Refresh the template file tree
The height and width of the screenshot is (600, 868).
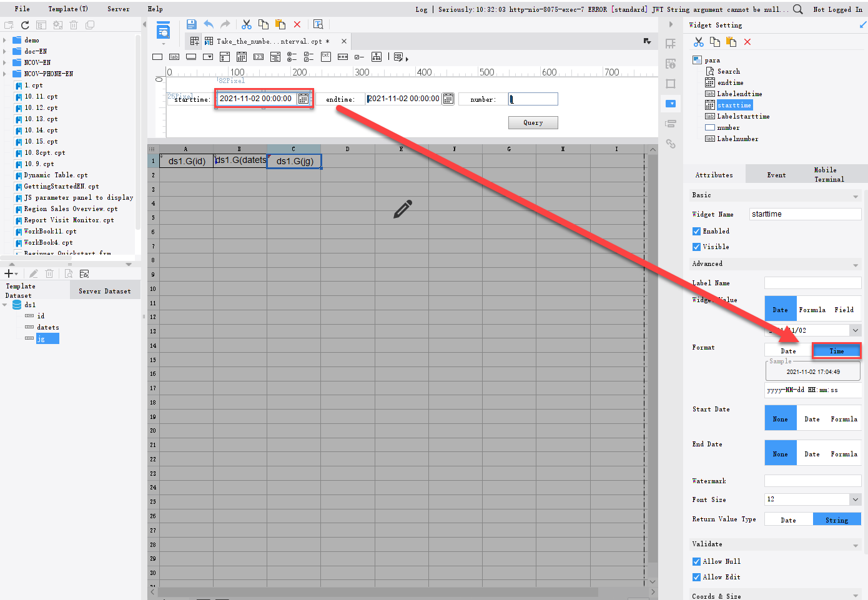[25, 25]
